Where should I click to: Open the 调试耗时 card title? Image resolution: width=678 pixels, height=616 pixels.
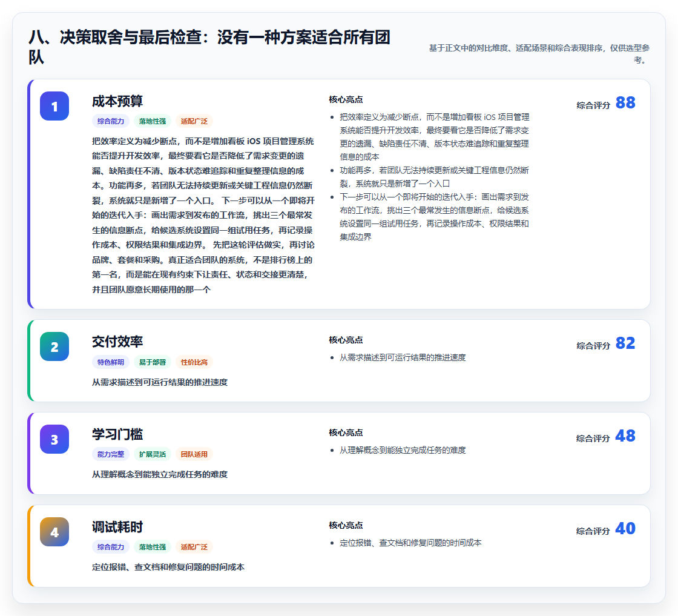tap(117, 527)
